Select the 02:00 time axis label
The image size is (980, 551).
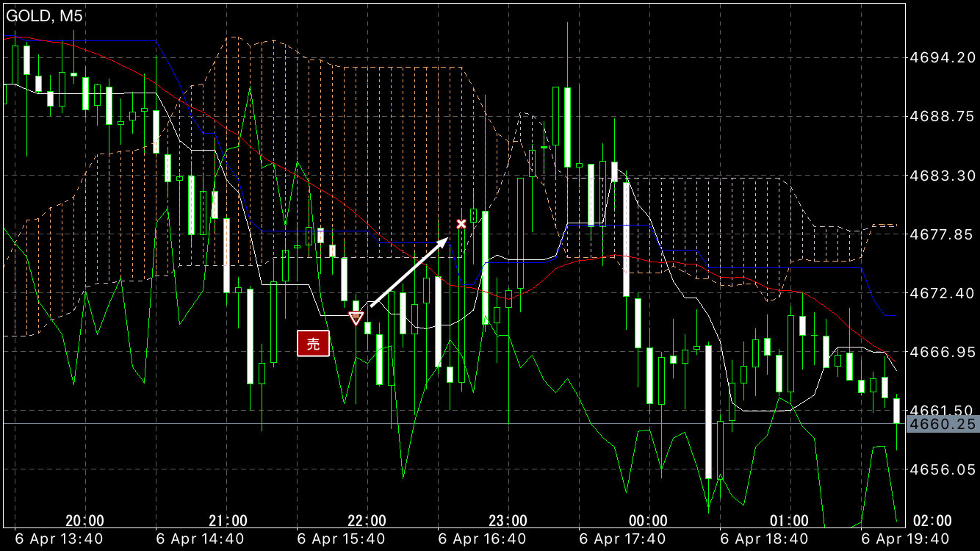tap(931, 521)
